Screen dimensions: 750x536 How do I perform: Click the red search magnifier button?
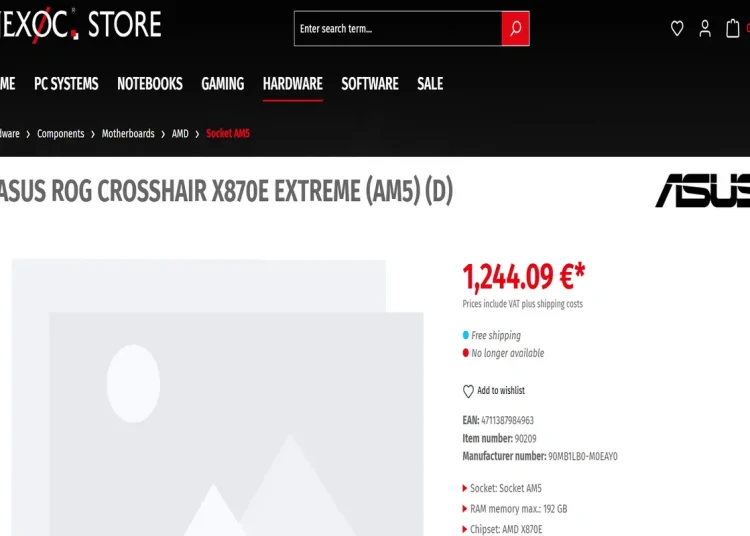click(515, 29)
